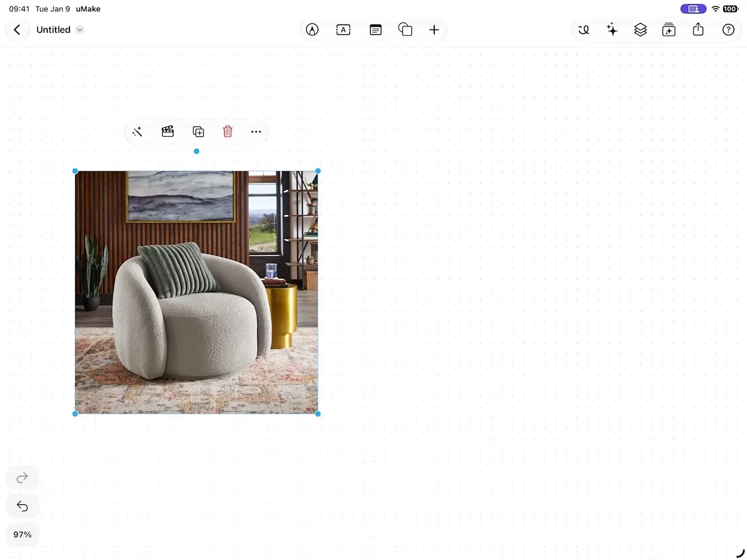The image size is (747, 560).
Task: Tap the plus add-content button
Action: [434, 30]
